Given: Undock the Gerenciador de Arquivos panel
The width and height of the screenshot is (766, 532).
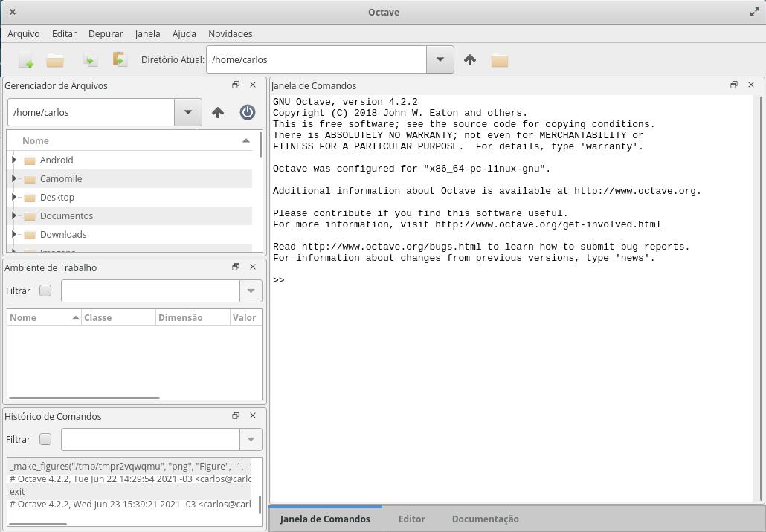Looking at the screenshot, I should point(236,85).
